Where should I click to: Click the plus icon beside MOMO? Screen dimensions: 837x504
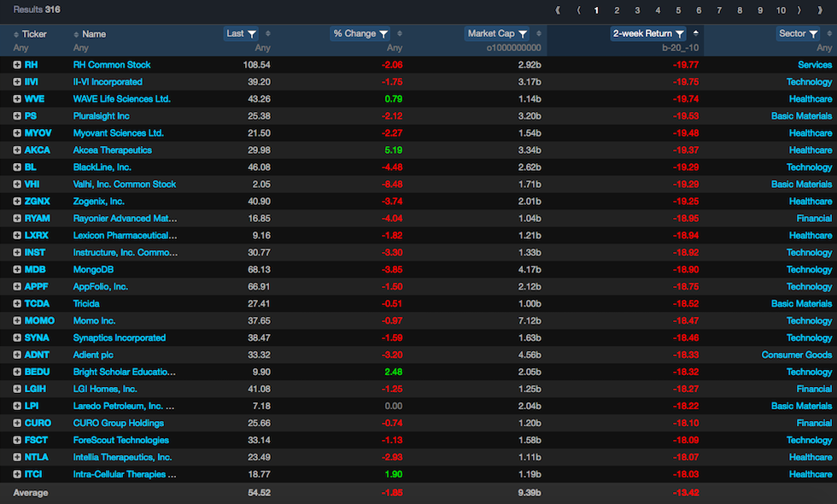[17, 321]
